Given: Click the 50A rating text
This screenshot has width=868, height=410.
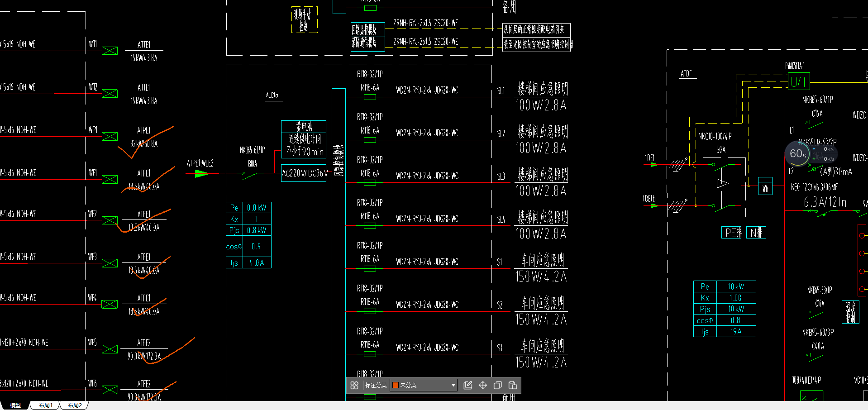Looking at the screenshot, I should tap(721, 150).
